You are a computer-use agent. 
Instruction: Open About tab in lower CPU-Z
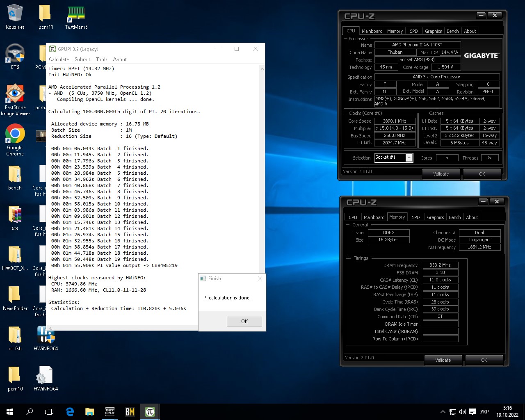click(472, 217)
